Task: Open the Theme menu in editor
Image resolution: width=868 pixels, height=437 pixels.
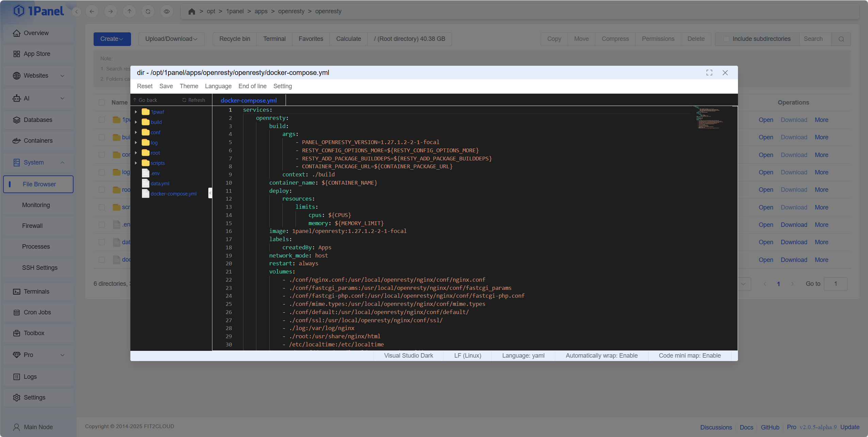Action: 189,86
